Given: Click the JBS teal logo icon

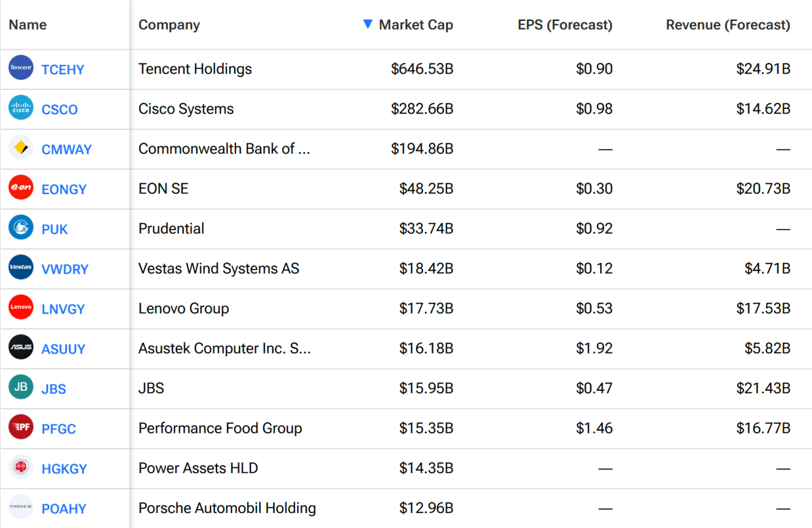Looking at the screenshot, I should tap(21, 387).
